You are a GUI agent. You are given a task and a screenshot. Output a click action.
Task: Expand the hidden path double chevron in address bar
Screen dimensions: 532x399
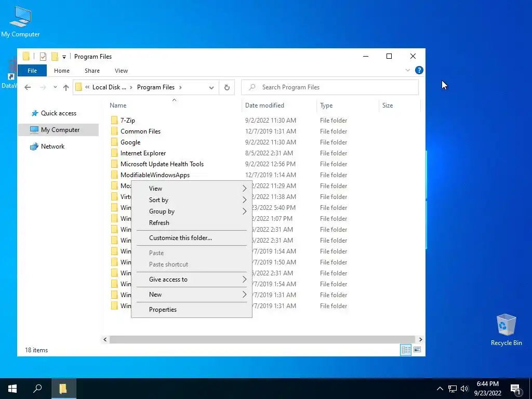coord(87,87)
